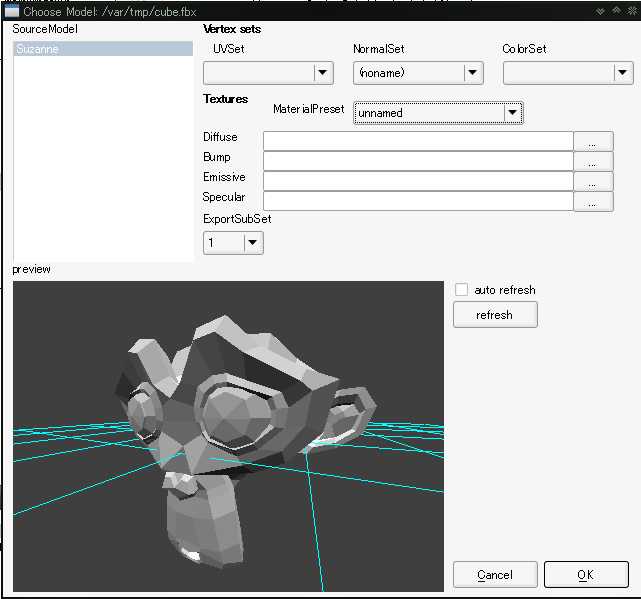The height and width of the screenshot is (599, 641).
Task: Open the ColorSet dropdown
Action: coord(568,73)
